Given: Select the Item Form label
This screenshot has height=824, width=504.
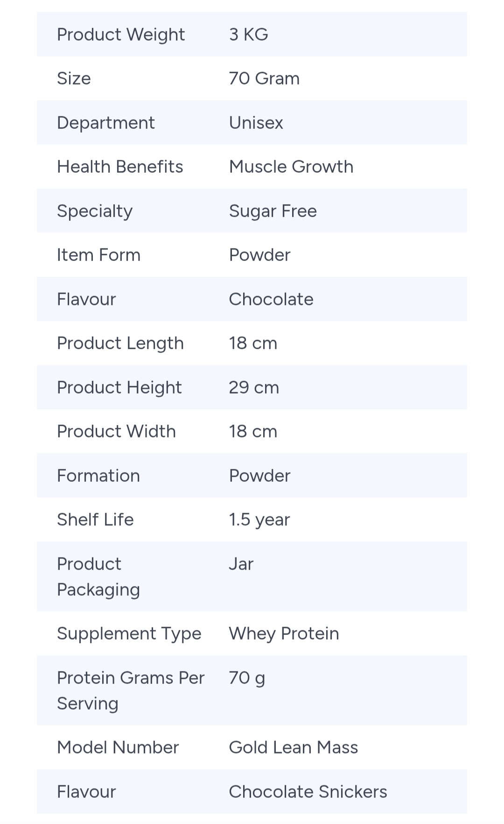Looking at the screenshot, I should point(98,255).
